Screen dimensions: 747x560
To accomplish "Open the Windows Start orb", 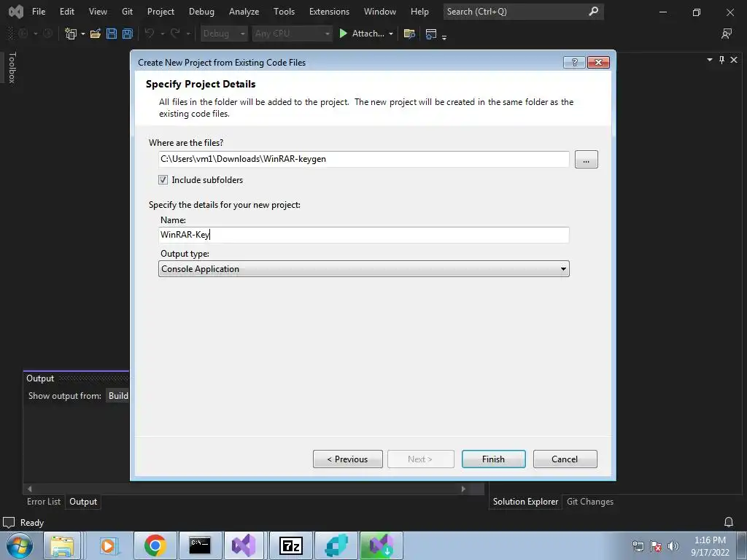I will tap(20, 545).
